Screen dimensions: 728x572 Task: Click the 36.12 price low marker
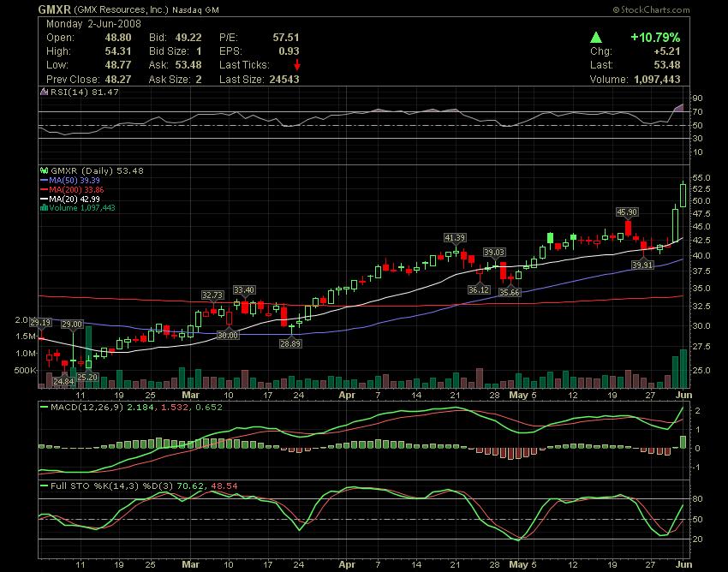click(x=479, y=289)
